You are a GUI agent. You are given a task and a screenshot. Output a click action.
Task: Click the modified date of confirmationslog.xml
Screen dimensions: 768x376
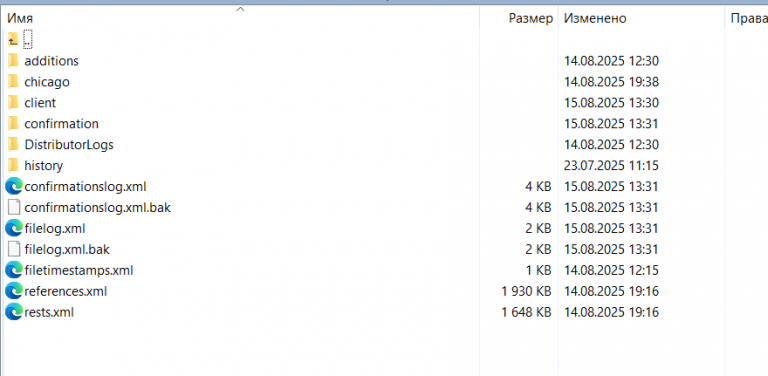pyautogui.click(x=611, y=187)
